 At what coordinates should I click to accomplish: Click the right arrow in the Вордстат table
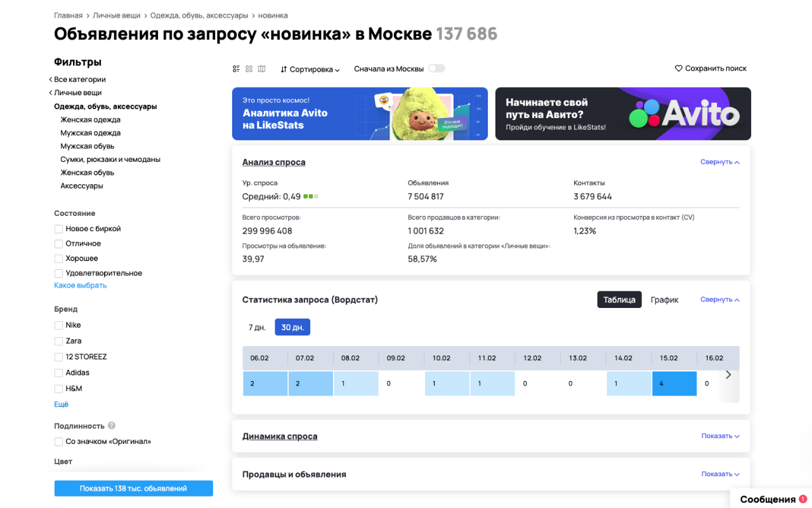729,375
